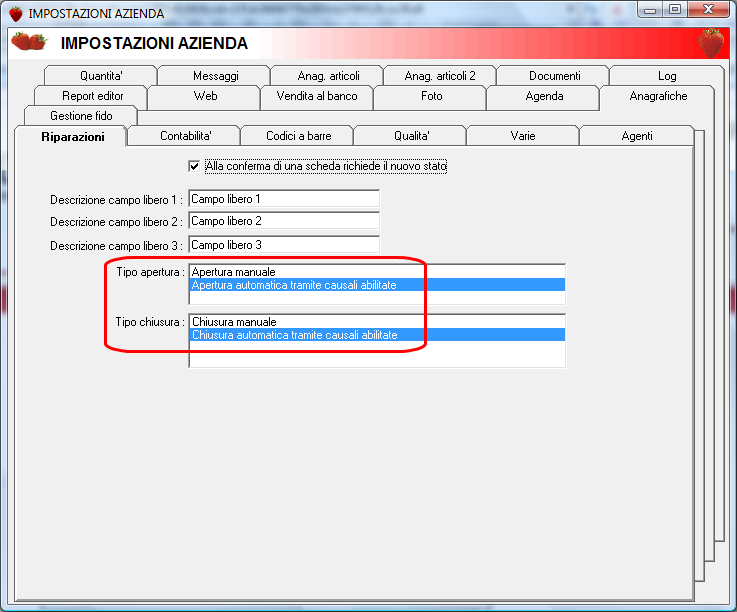Click the Campo libero 3 input field

tap(284, 245)
